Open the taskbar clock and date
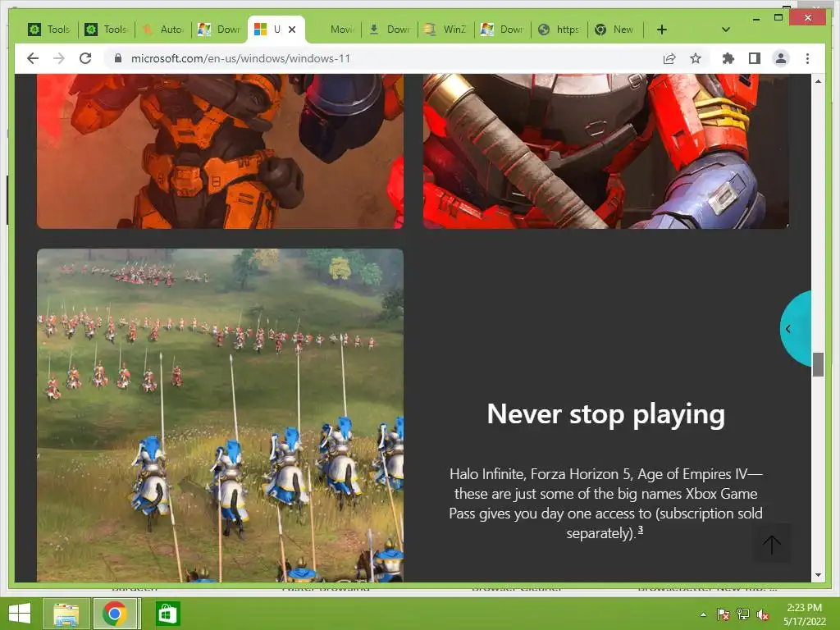This screenshot has height=630, width=840. (804, 614)
